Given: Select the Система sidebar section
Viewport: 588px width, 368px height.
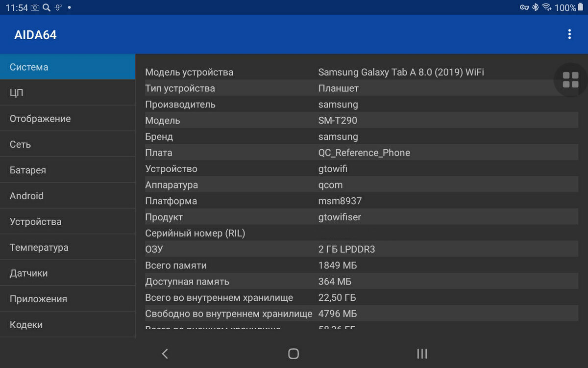Looking at the screenshot, I should (x=68, y=67).
